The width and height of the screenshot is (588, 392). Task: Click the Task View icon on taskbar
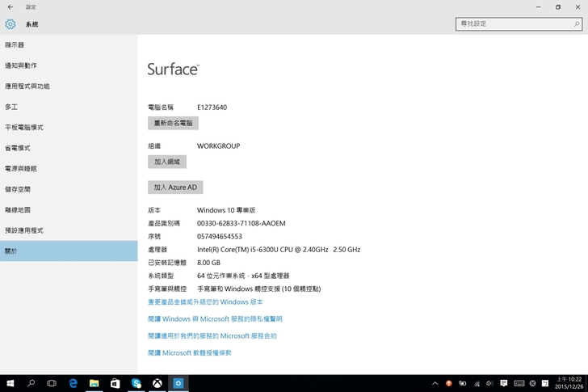coord(52,383)
